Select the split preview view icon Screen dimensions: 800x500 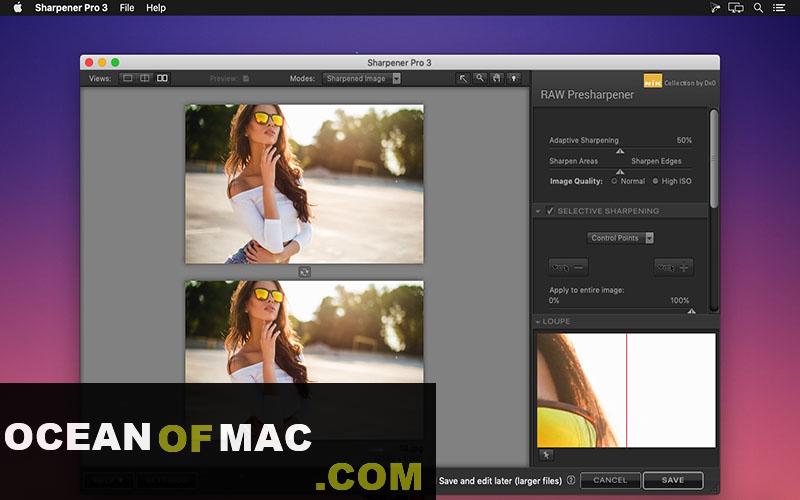[x=145, y=78]
